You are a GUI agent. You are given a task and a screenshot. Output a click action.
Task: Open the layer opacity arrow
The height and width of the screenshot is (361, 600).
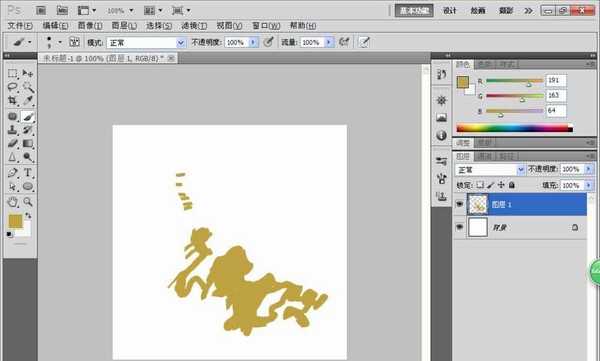[589, 169]
